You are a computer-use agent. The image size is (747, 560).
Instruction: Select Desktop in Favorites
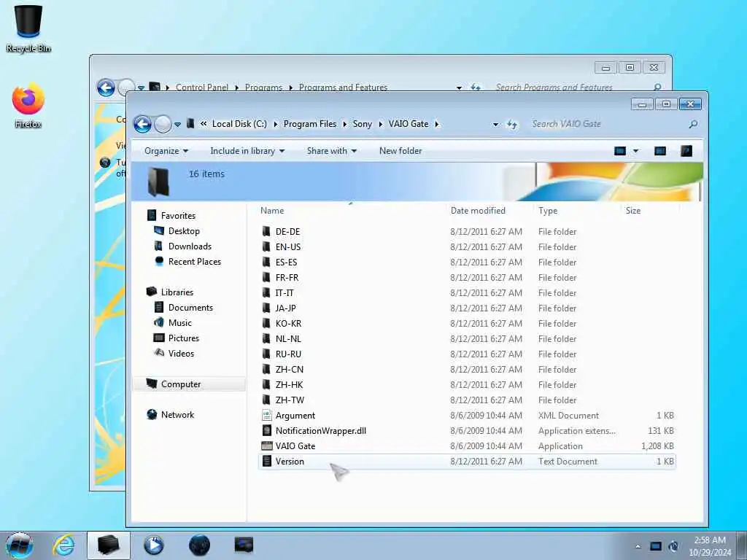tap(184, 231)
